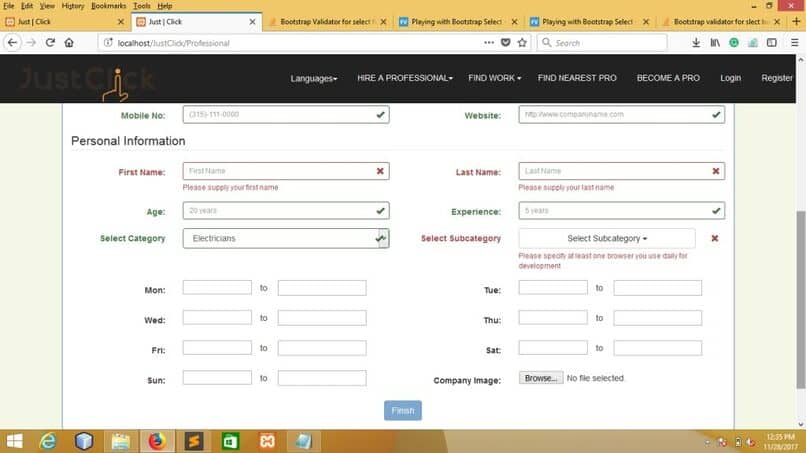Open the File menu
806x453 pixels.
(x=9, y=6)
